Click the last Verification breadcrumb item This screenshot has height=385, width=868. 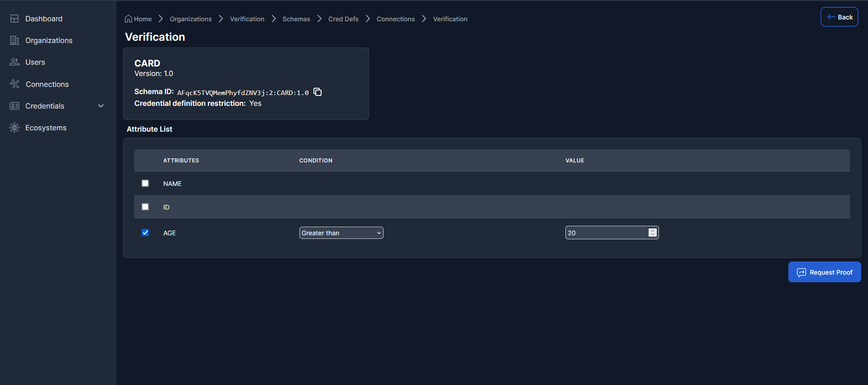click(450, 19)
